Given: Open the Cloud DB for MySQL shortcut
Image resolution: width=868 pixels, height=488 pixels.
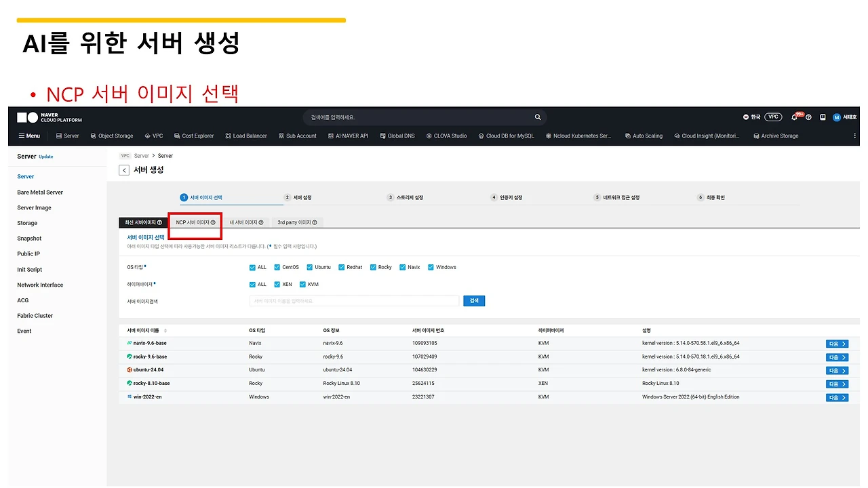Looking at the screenshot, I should pyautogui.click(x=506, y=136).
